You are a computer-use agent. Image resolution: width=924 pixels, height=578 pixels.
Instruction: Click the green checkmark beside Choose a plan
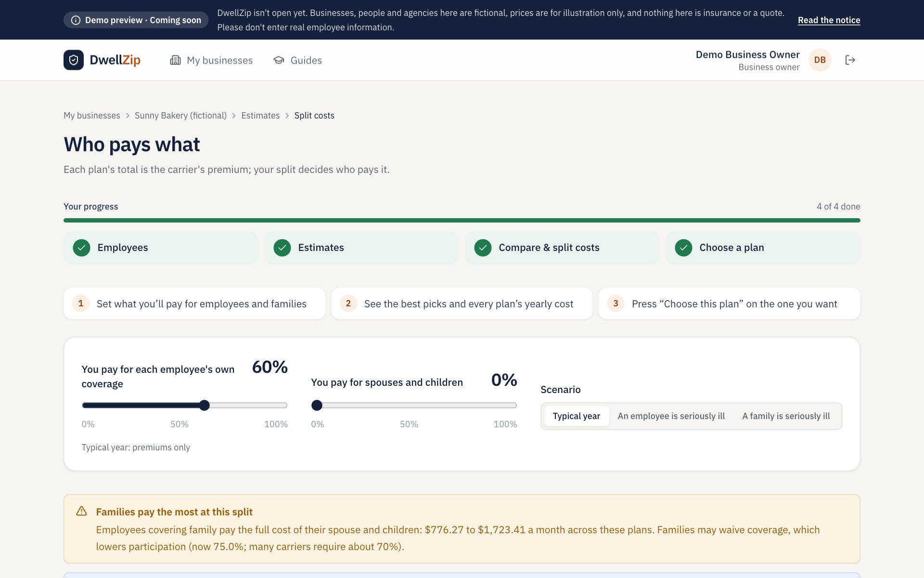tap(683, 248)
